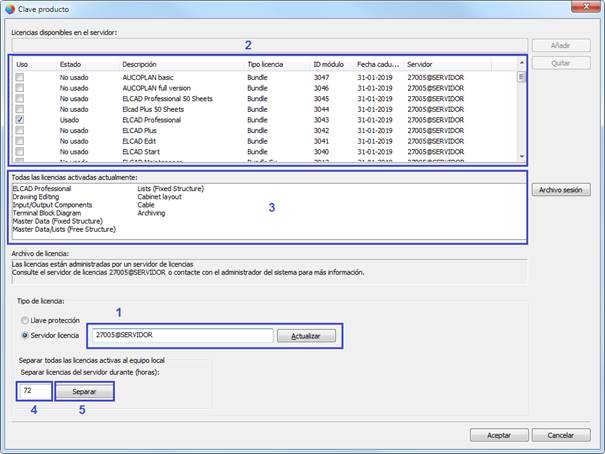The width and height of the screenshot is (605, 454).
Task: Click Cabinet layout entry
Action: pos(159,197)
